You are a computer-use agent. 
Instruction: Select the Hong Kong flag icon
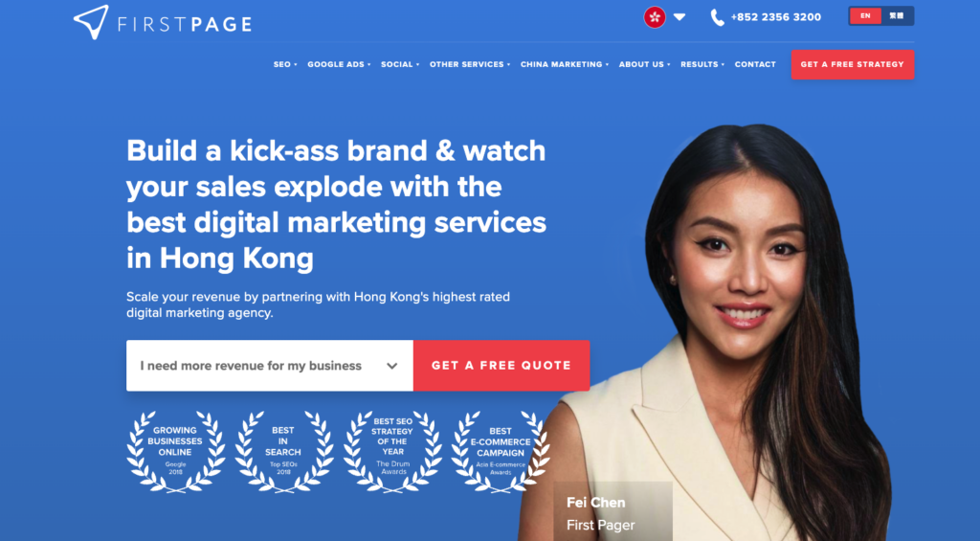[655, 17]
